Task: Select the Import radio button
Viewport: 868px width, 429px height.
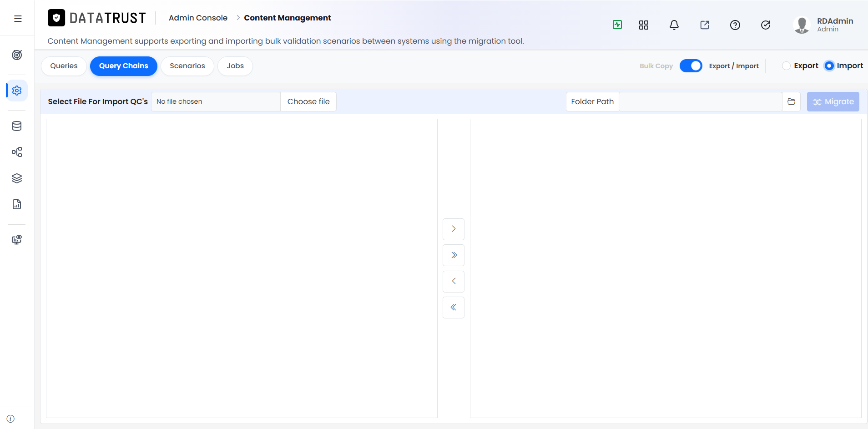Action: point(829,66)
